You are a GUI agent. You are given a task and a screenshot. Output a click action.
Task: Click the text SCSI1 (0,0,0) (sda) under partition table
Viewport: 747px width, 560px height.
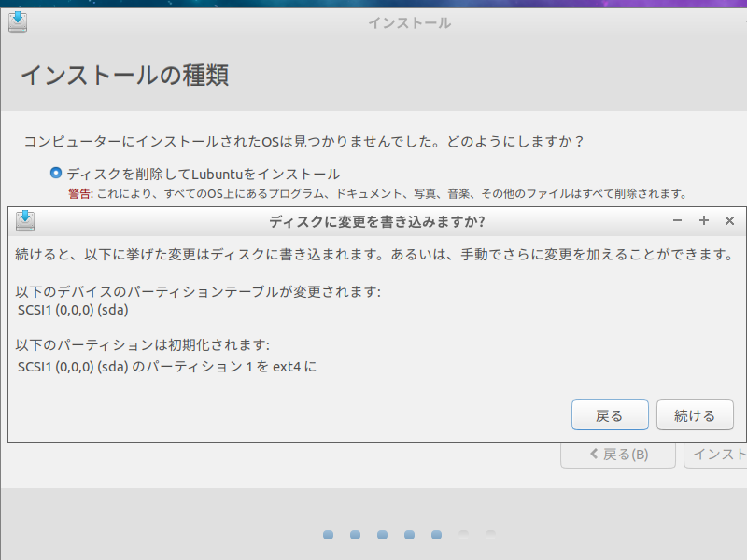click(73, 310)
